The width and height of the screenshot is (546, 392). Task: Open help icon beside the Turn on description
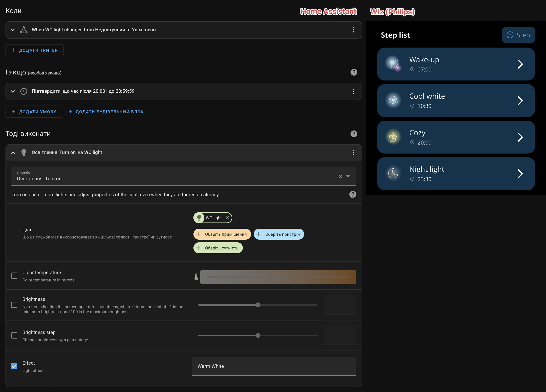(x=353, y=194)
